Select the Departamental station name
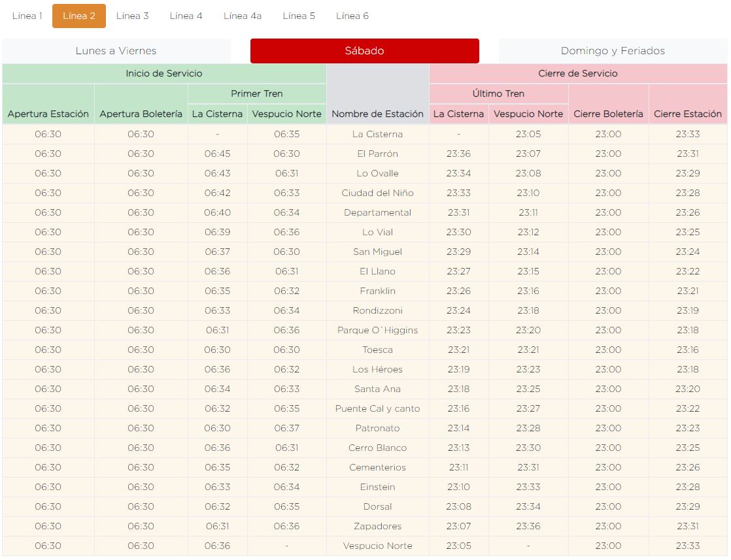This screenshot has height=560, width=731. [378, 212]
